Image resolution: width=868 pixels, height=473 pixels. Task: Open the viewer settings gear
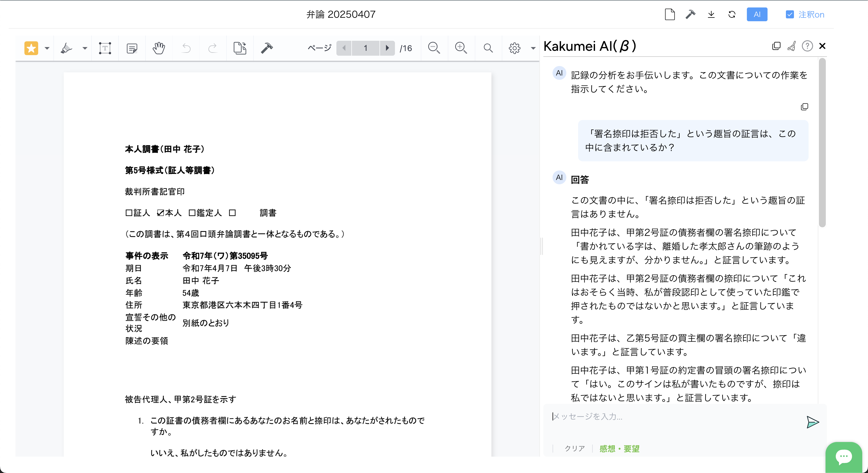(x=515, y=48)
